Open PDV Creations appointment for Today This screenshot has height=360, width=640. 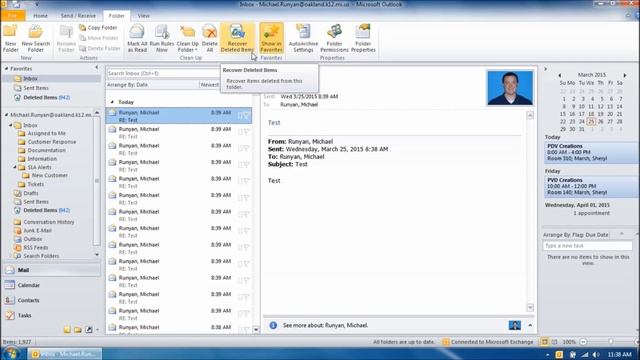tap(592, 152)
